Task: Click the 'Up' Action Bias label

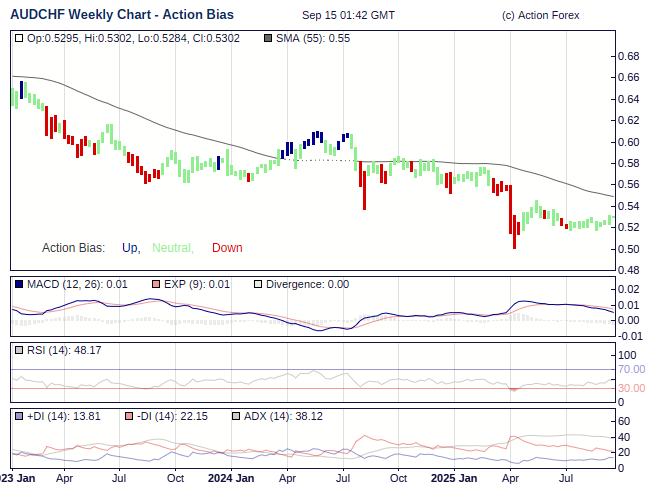Action: 130,248
